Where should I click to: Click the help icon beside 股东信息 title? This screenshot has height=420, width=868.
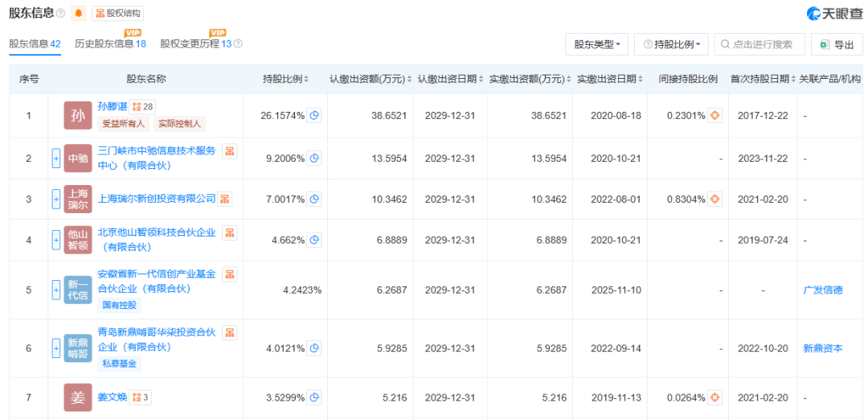[60, 14]
